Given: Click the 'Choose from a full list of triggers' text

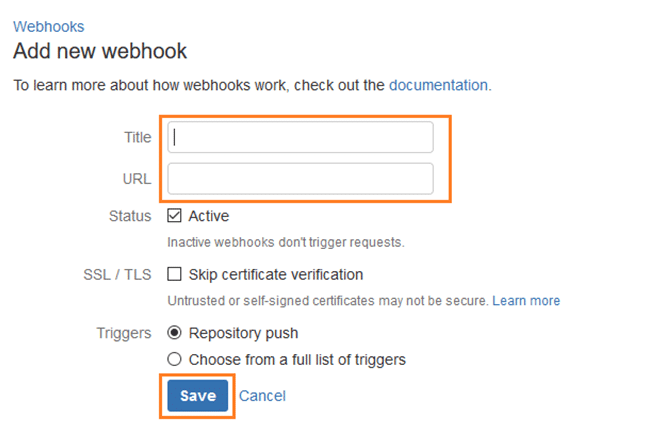Looking at the screenshot, I should [297, 360].
